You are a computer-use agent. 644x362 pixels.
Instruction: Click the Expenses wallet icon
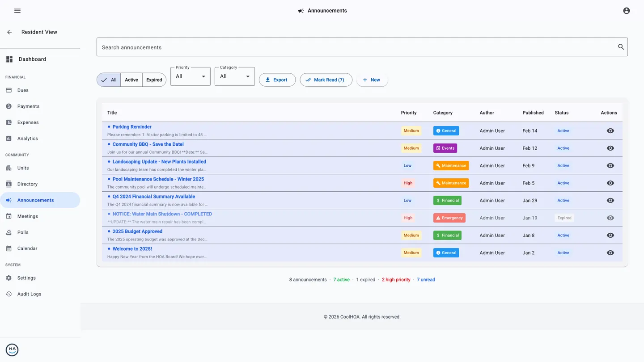[8, 122]
